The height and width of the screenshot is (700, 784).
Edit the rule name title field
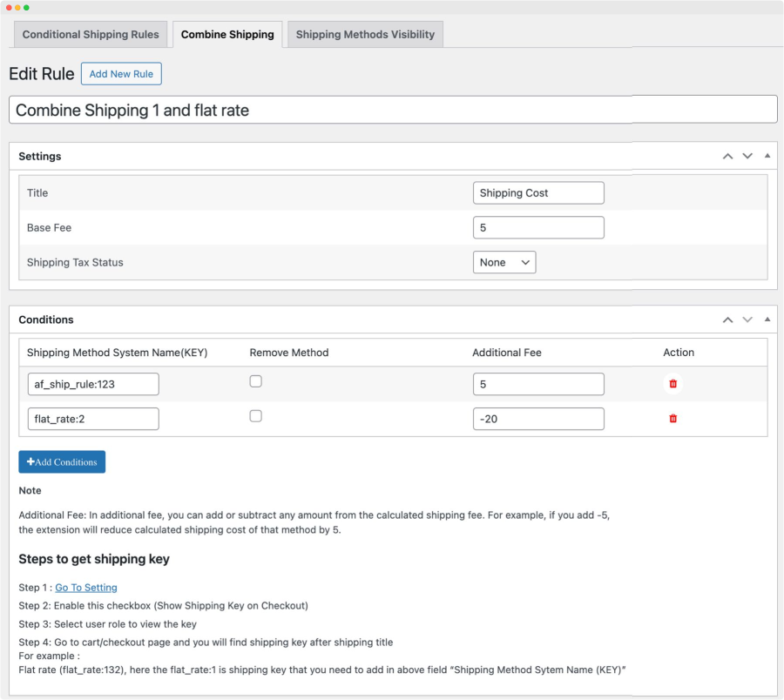point(392,110)
